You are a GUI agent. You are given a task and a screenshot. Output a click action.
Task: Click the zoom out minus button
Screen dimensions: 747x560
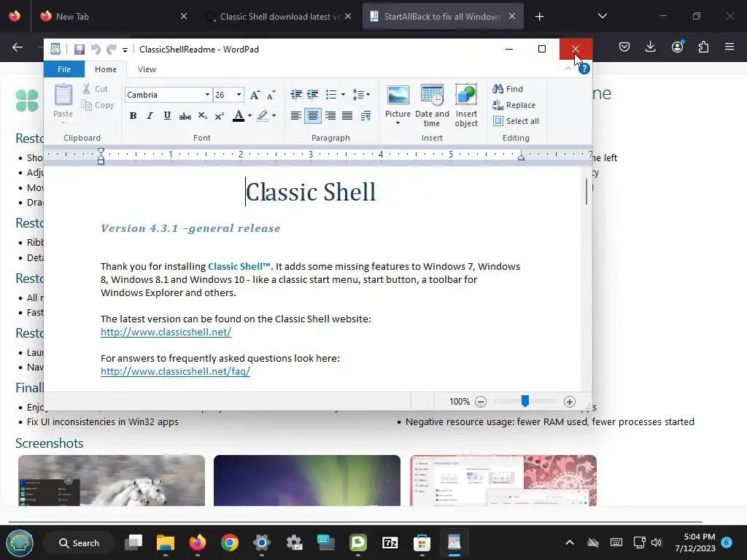pyautogui.click(x=481, y=402)
